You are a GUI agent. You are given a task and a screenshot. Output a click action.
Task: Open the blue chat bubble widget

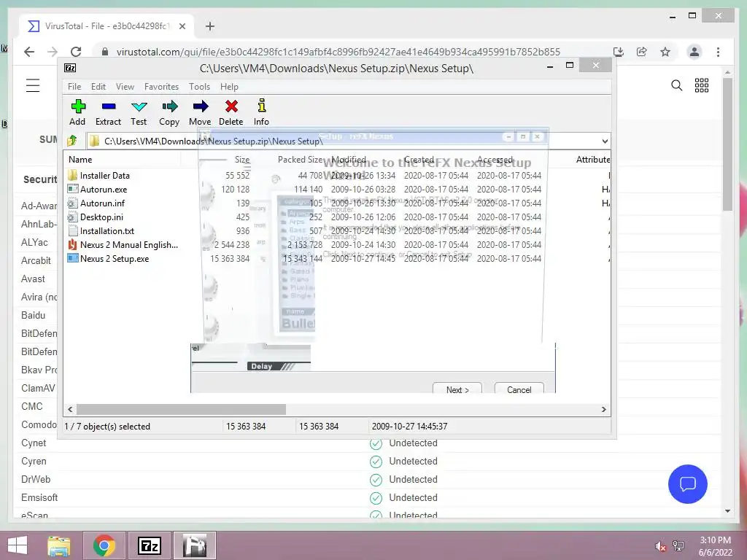pos(687,484)
